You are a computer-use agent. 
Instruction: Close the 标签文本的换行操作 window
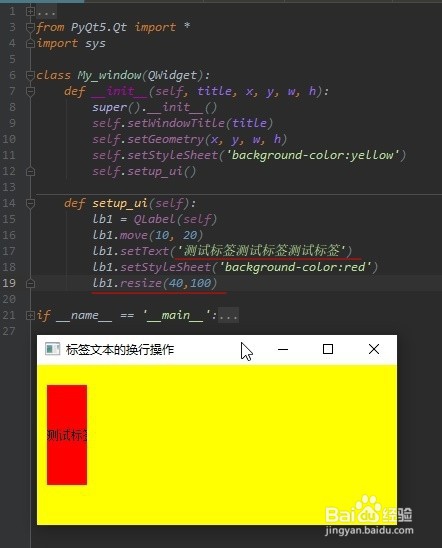coord(374,349)
